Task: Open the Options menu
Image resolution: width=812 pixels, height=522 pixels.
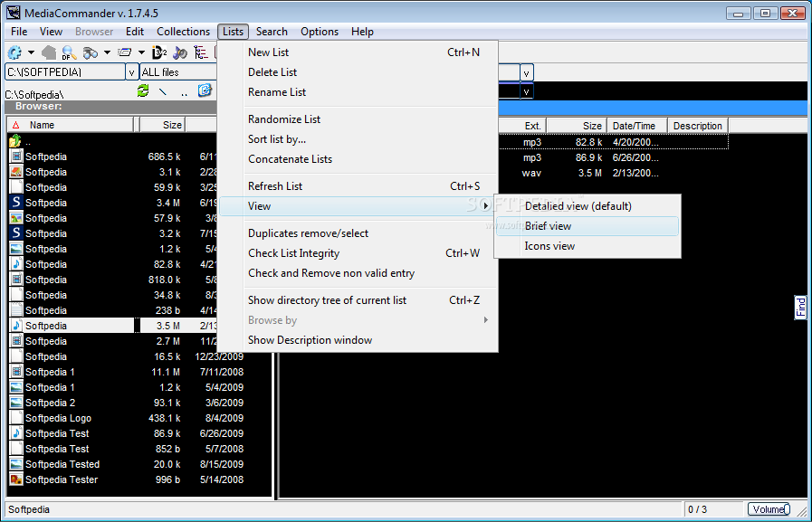Action: [x=320, y=32]
